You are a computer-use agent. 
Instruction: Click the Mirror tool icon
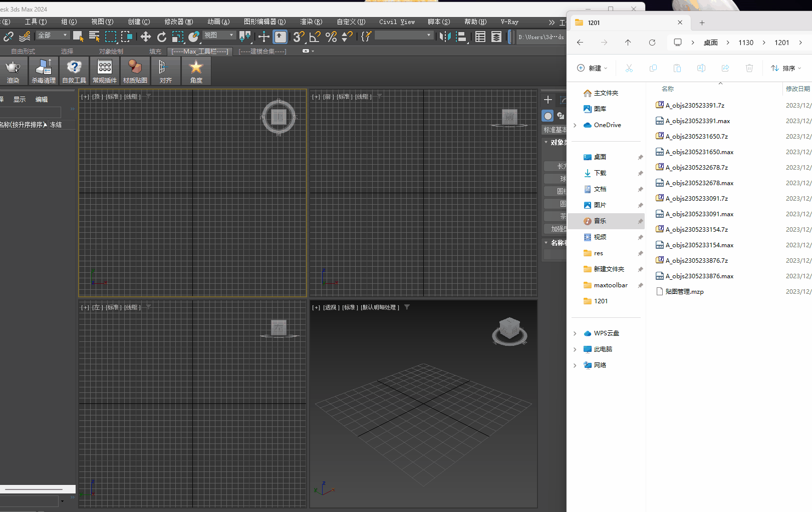tap(444, 37)
